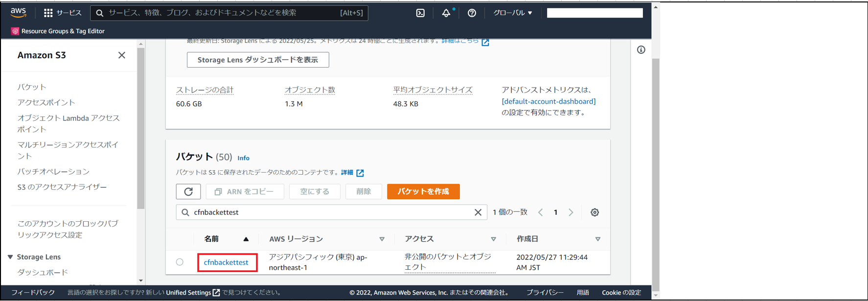
Task: Open オブジェクト Lambda アクセスポイント
Action: tap(69, 123)
